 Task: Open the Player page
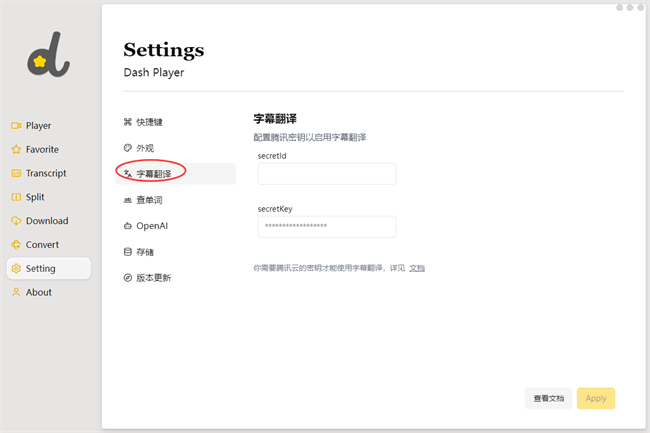tap(49, 126)
